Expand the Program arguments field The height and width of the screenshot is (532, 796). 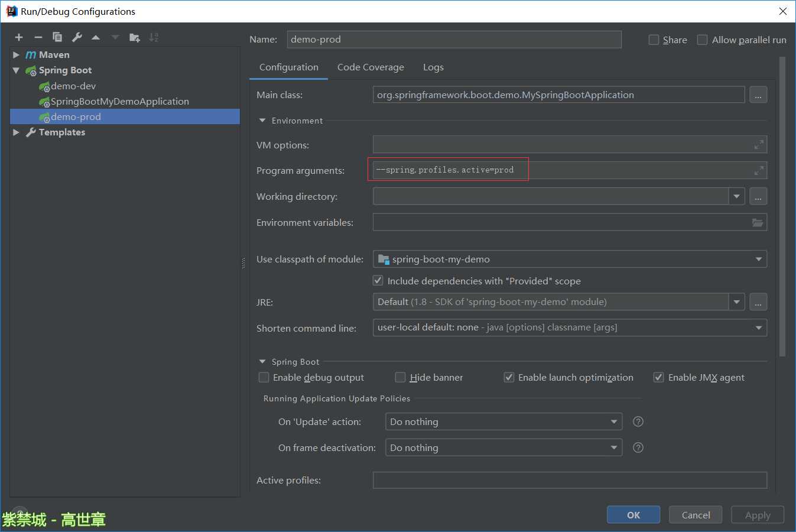pyautogui.click(x=759, y=171)
